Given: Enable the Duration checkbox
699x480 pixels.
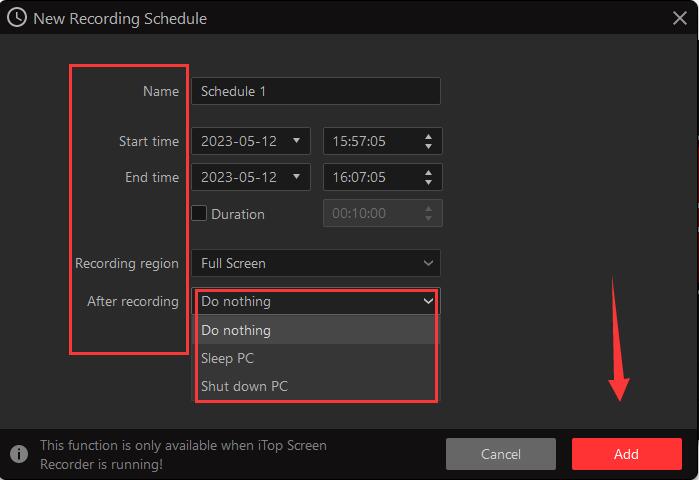Looking at the screenshot, I should click(199, 213).
